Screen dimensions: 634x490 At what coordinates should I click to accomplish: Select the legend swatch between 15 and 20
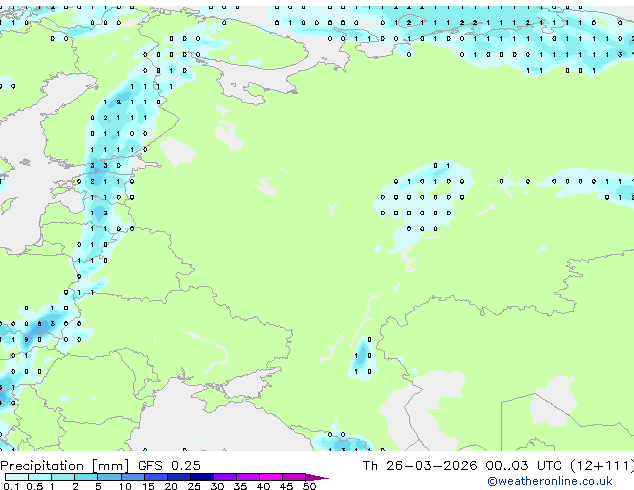155,477
